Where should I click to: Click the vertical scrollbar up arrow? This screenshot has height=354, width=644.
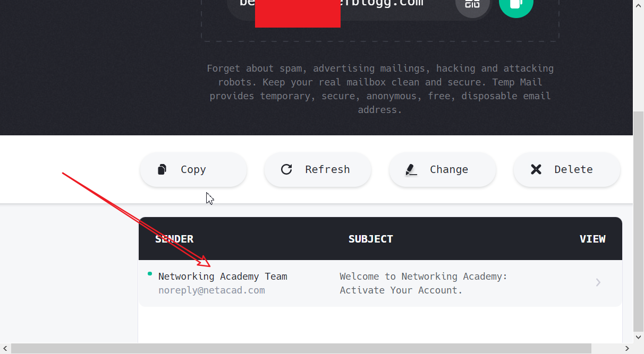(x=639, y=4)
